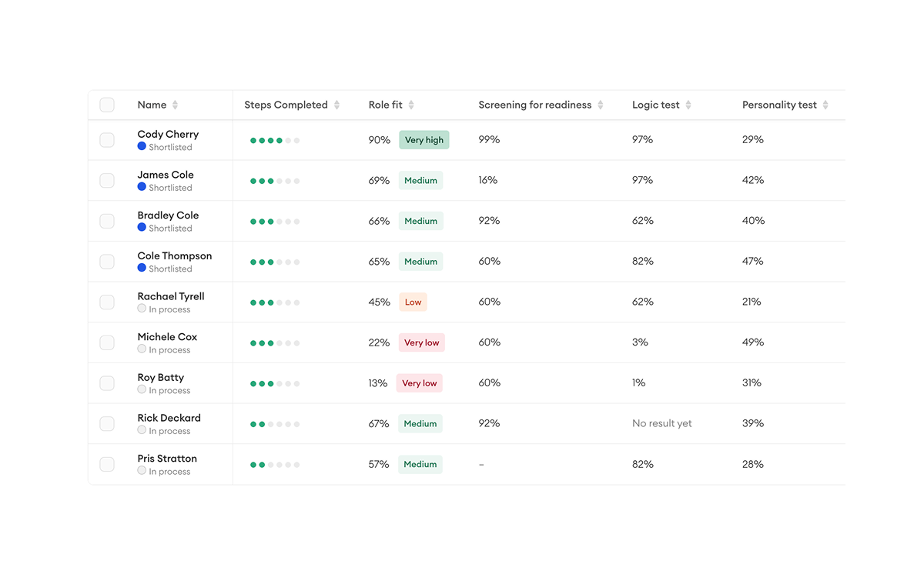The height and width of the screenshot is (571, 924).
Task: Click the Personality test sort icon
Action: click(825, 105)
